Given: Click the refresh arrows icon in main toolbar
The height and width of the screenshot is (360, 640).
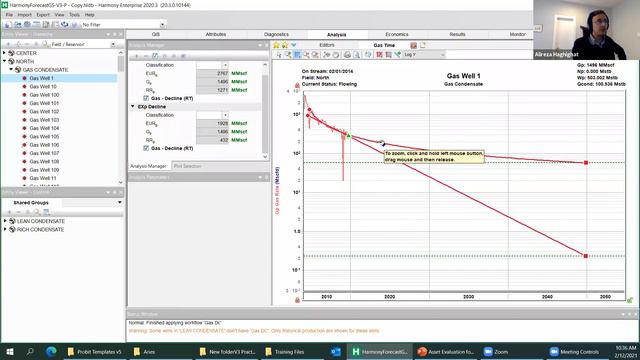Looking at the screenshot, I should [64, 25].
